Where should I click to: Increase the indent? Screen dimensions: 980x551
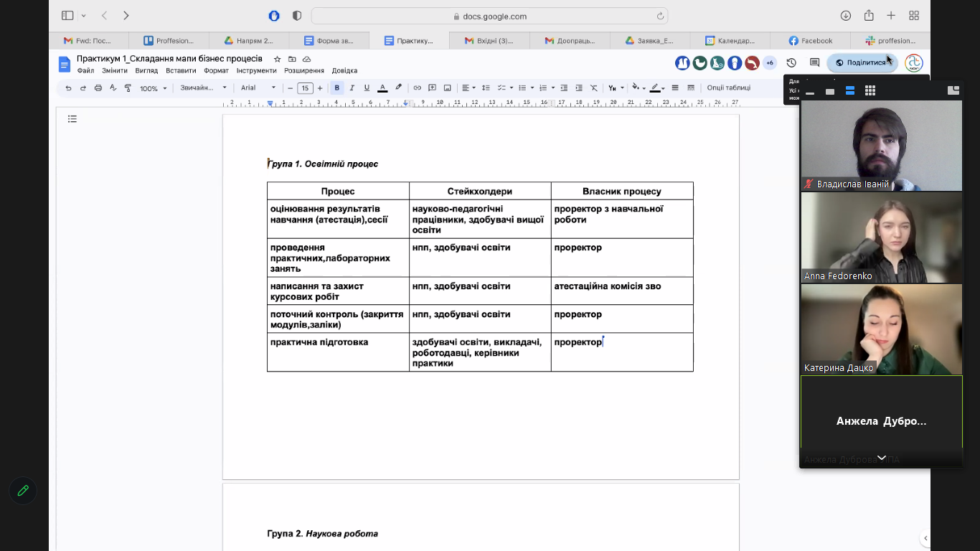(579, 88)
